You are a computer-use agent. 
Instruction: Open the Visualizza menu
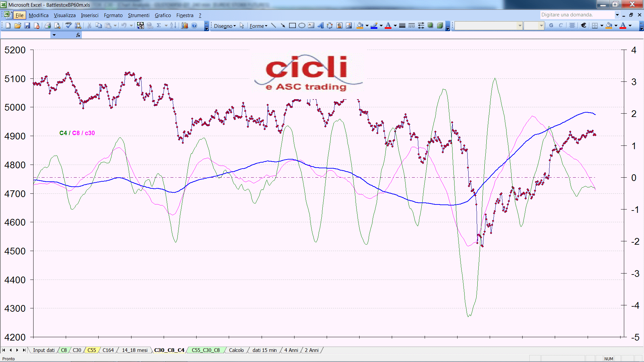(65, 15)
